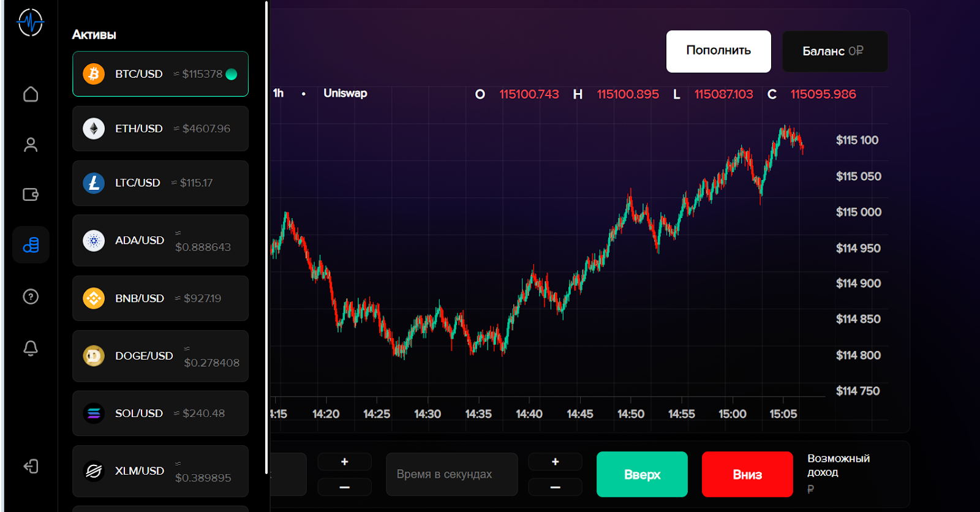Open the notifications bell icon
Screen dimensions: 980x512
click(x=31, y=348)
